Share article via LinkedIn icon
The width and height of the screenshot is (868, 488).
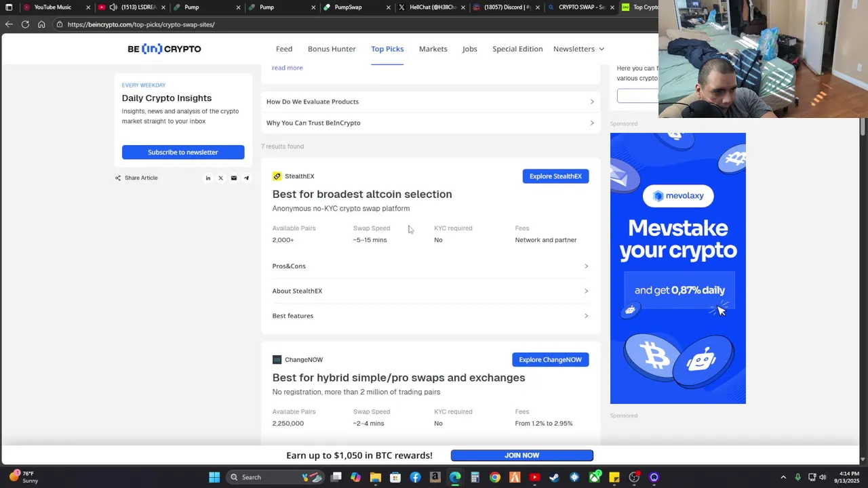[208, 178]
